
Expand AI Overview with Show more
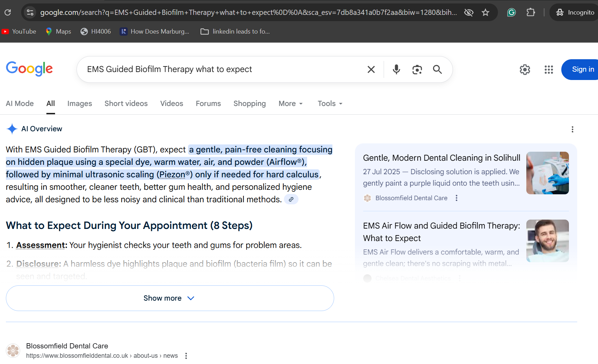[x=170, y=298]
